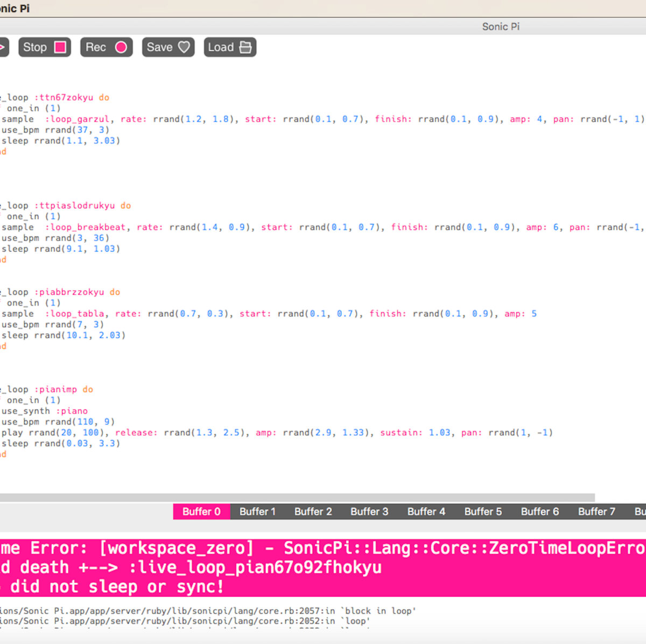This screenshot has height=644, width=646.
Task: Switch to the Buffer 1 tab
Action: (257, 512)
